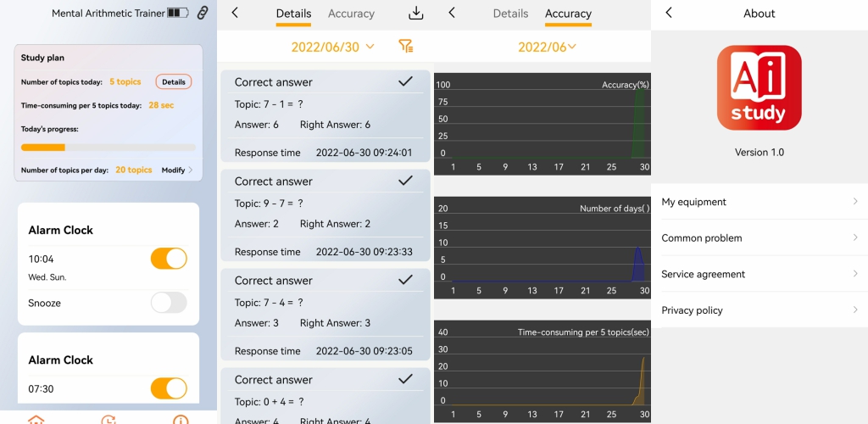This screenshot has width=868, height=424.
Task: Open Common problem chevron
Action: 855,237
